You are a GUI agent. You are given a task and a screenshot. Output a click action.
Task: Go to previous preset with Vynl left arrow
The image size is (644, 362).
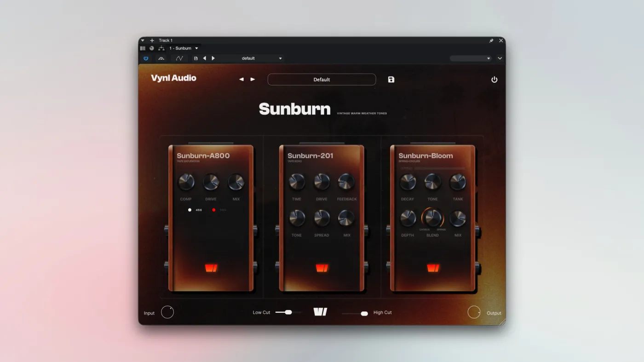tap(241, 80)
